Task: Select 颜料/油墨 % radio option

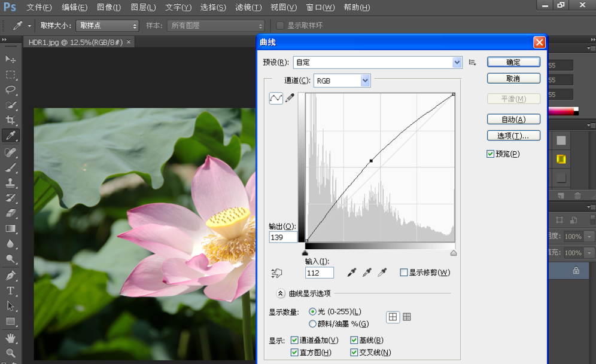Action: coord(312,324)
